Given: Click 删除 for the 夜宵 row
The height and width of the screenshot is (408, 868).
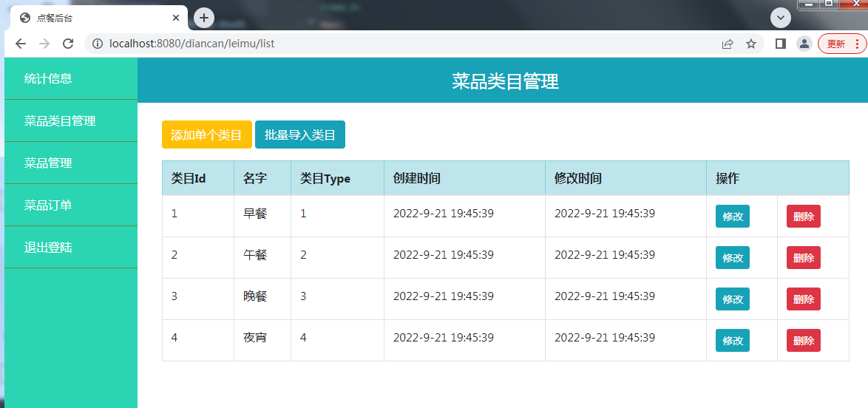Looking at the screenshot, I should point(803,341).
